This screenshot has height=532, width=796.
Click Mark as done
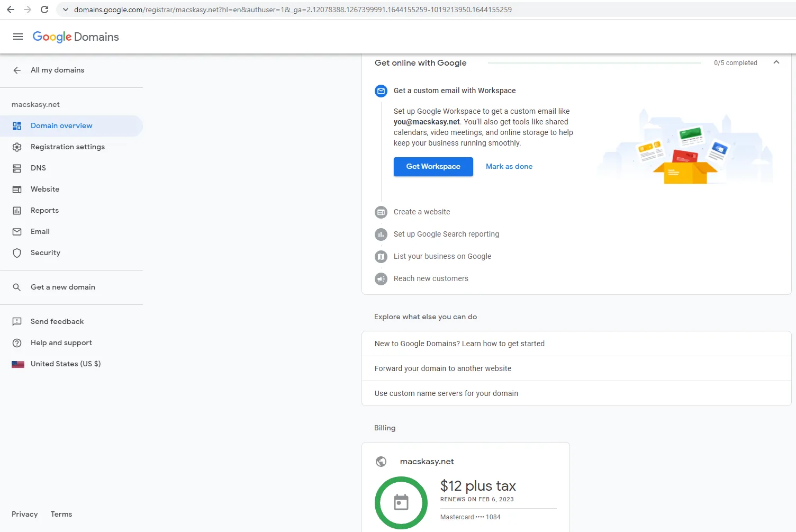(509, 166)
